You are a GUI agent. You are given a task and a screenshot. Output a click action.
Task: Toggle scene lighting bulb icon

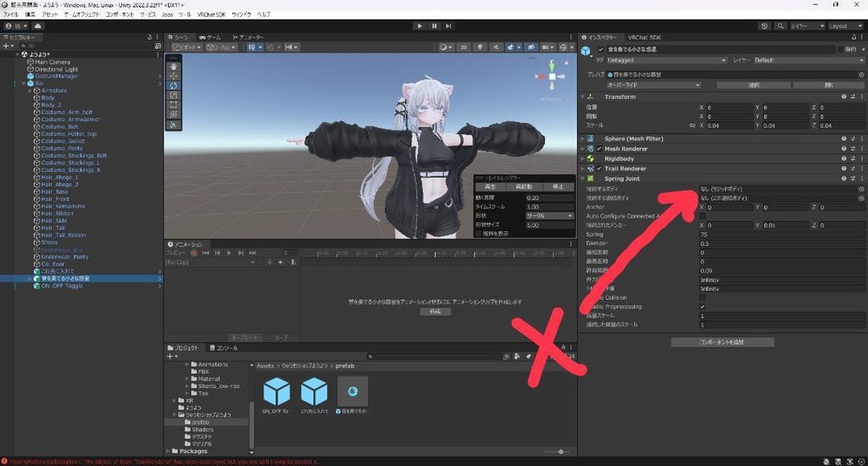(x=480, y=47)
